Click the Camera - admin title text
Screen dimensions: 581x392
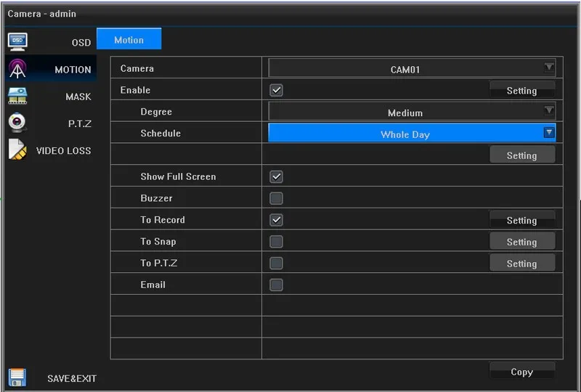[x=41, y=14]
